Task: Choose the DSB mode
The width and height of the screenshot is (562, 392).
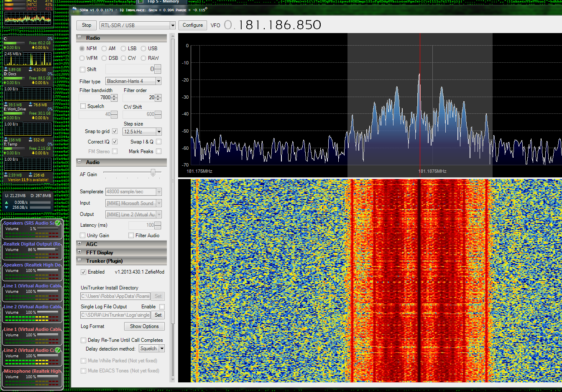Action: (x=104, y=58)
